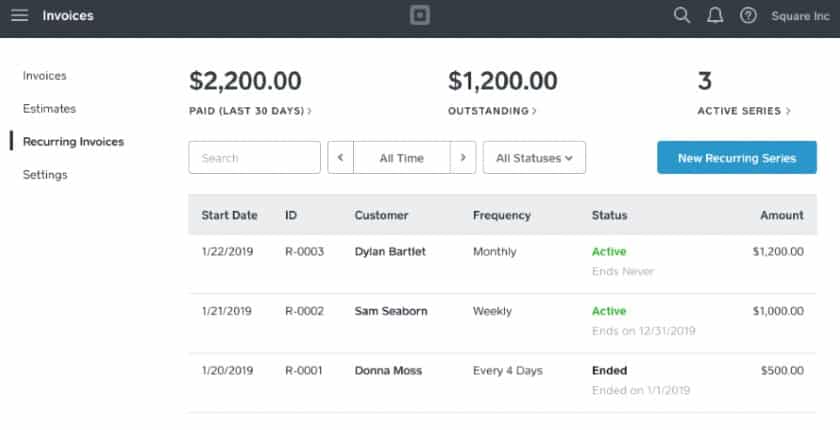The height and width of the screenshot is (430, 840).
Task: Click the Square logo icon
Action: (420, 16)
